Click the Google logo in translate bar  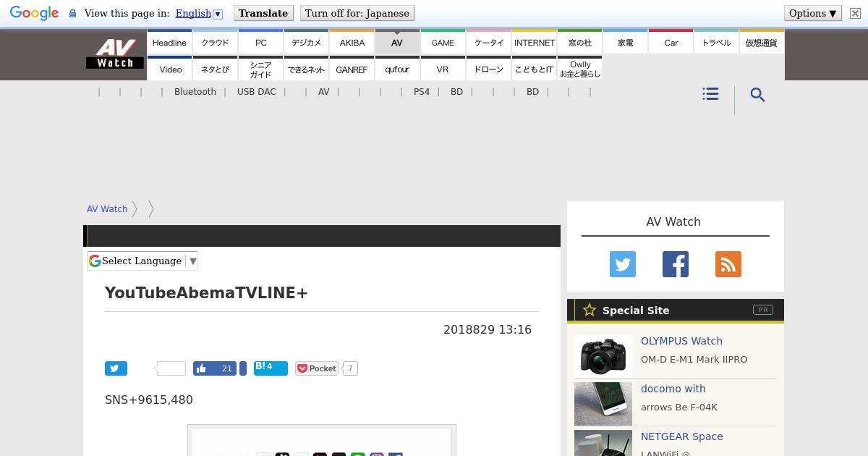(34, 13)
